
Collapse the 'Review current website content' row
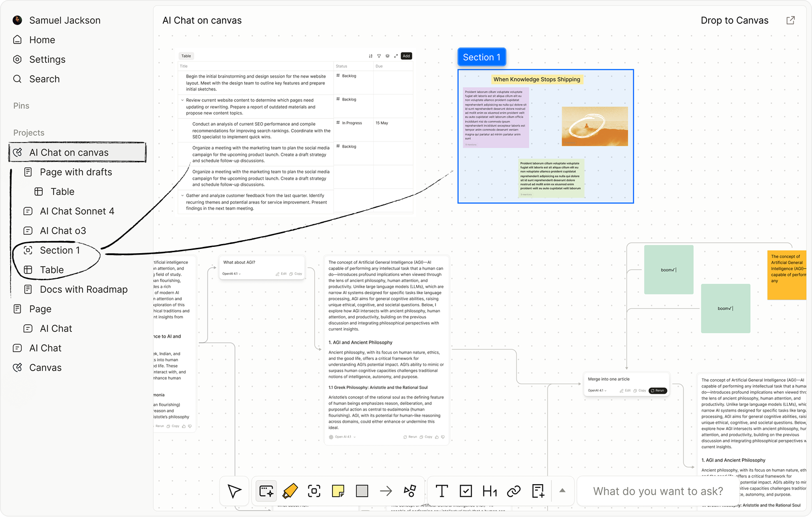[182, 101]
